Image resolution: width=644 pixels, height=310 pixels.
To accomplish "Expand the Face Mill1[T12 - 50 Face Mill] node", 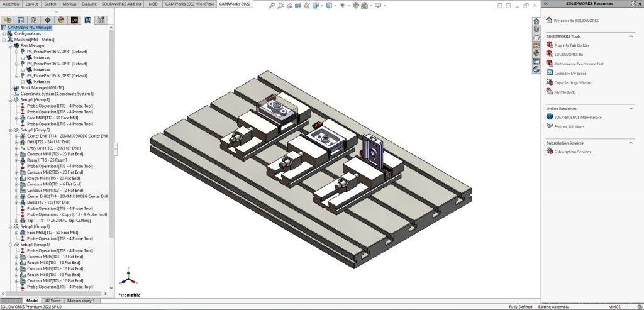I will 17,118.
